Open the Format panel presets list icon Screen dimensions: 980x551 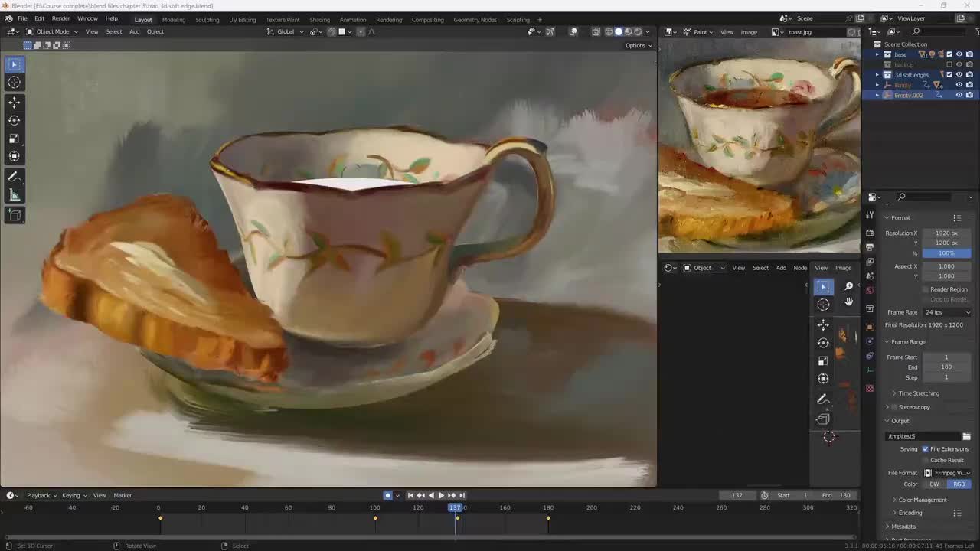[x=957, y=218]
